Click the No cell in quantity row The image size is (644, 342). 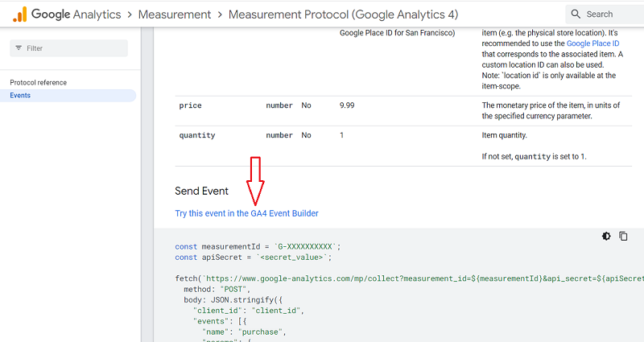(307, 135)
